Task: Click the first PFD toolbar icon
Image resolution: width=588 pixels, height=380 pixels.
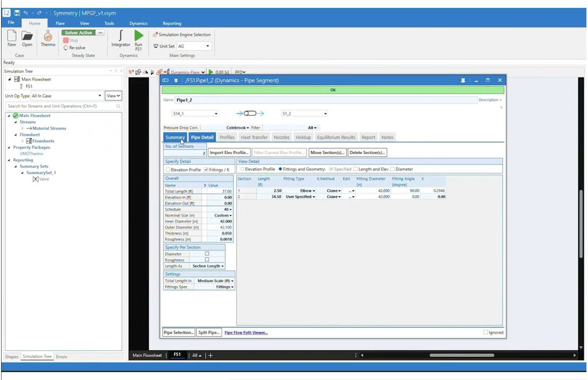Action: pyautogui.click(x=131, y=72)
